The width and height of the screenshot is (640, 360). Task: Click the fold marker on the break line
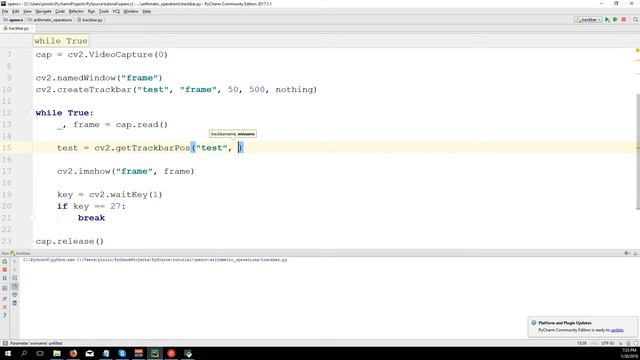(32, 218)
